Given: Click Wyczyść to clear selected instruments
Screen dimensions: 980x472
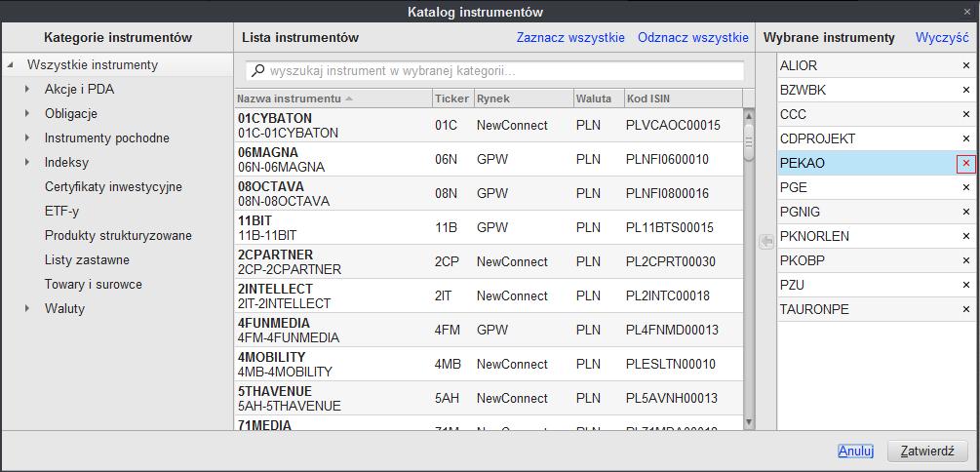Looking at the screenshot, I should [x=942, y=37].
